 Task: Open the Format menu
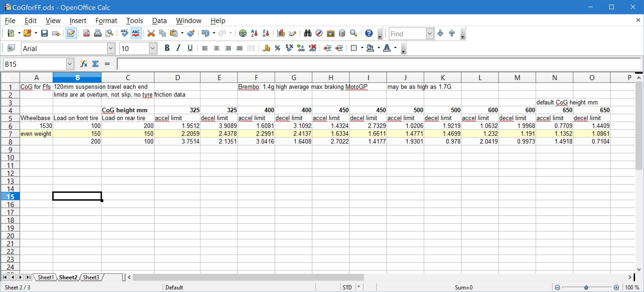pos(106,20)
